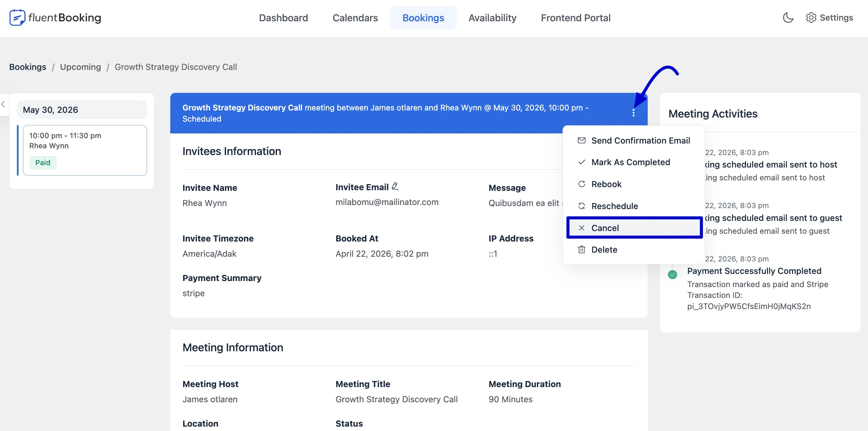Click the Quibusdam ea elit message text
Image resolution: width=868 pixels, height=431 pixels.
coord(525,203)
